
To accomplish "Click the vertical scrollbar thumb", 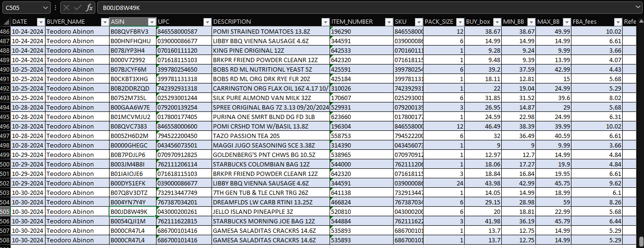I will (640, 240).
